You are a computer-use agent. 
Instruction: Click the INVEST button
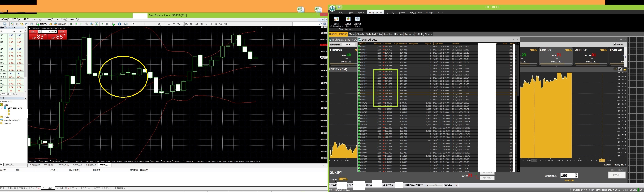tap(617, 175)
